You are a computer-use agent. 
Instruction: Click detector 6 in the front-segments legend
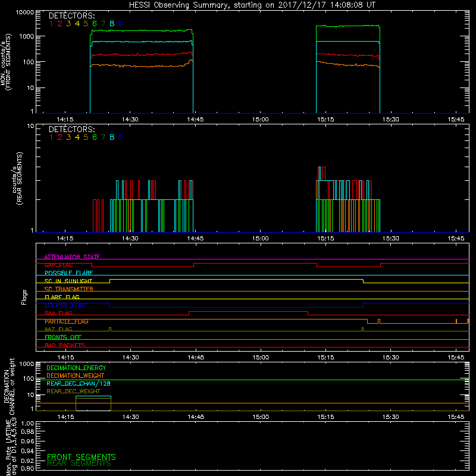(95, 24)
